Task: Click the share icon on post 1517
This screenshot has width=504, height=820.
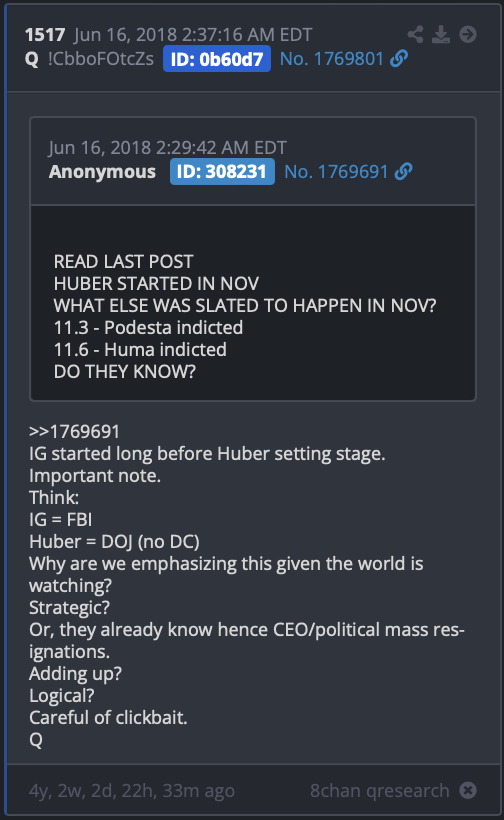Action: (416, 35)
